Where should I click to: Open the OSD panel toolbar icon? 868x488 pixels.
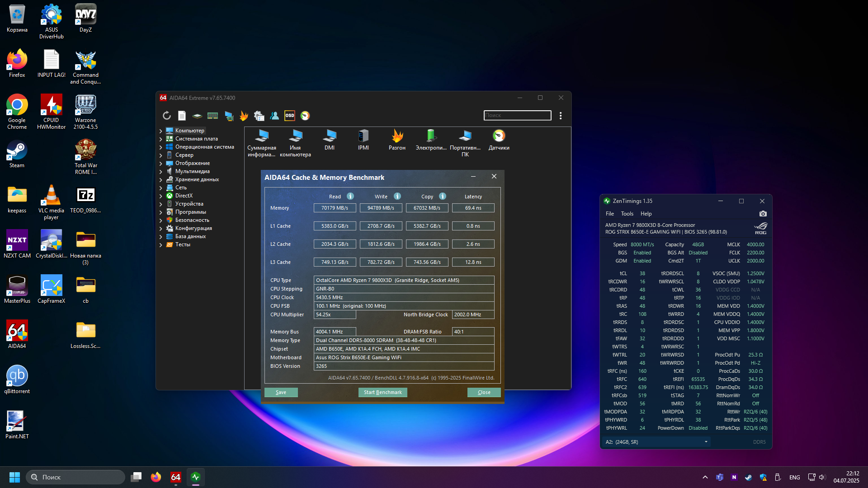[290, 116]
